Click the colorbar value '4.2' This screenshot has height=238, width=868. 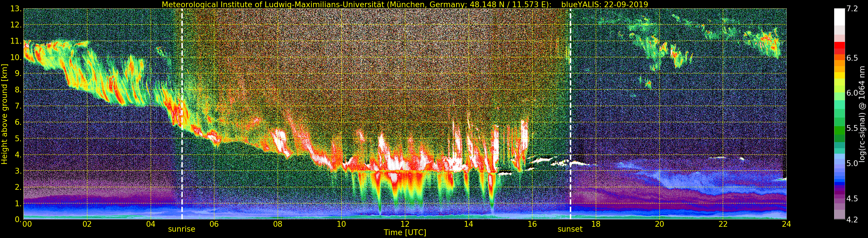click(852, 220)
